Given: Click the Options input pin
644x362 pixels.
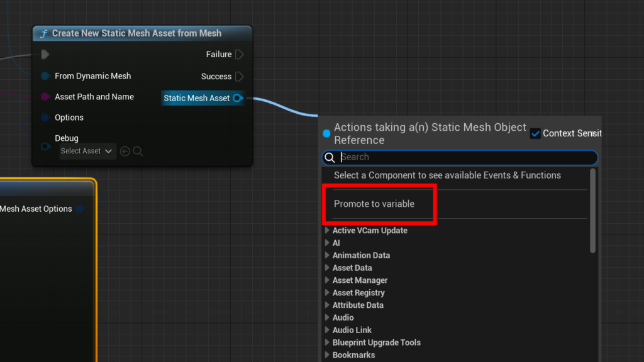Looking at the screenshot, I should [45, 118].
